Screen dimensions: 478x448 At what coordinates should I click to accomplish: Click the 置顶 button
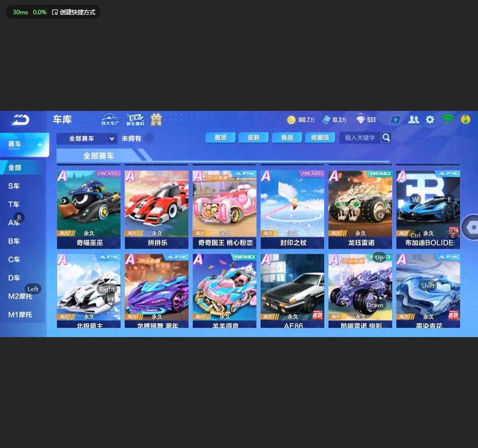pyautogui.click(x=220, y=138)
